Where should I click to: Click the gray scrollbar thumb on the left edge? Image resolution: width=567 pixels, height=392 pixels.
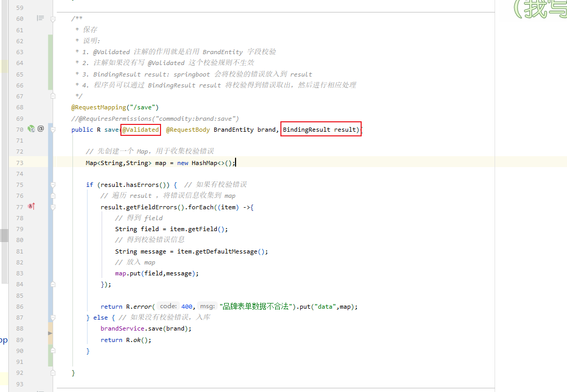point(4,235)
